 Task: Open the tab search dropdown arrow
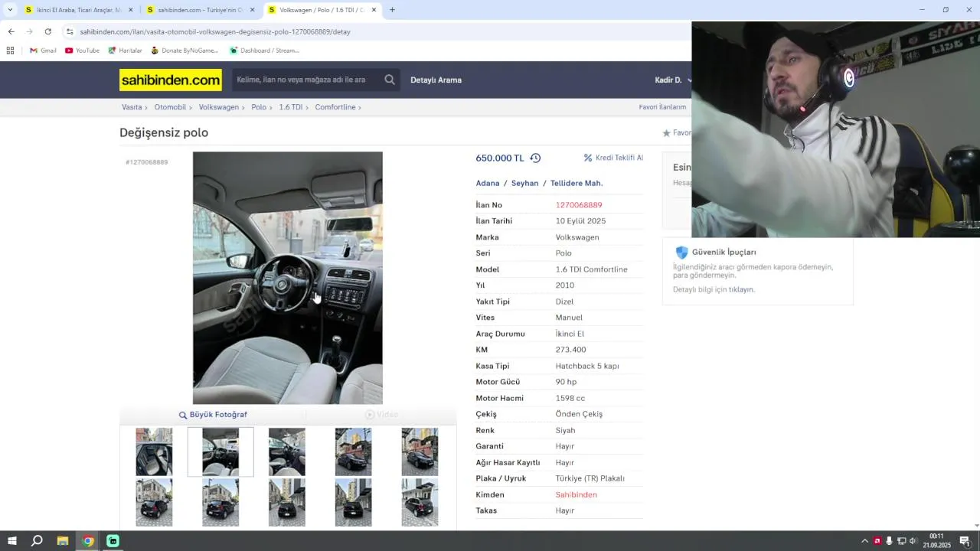10,10
